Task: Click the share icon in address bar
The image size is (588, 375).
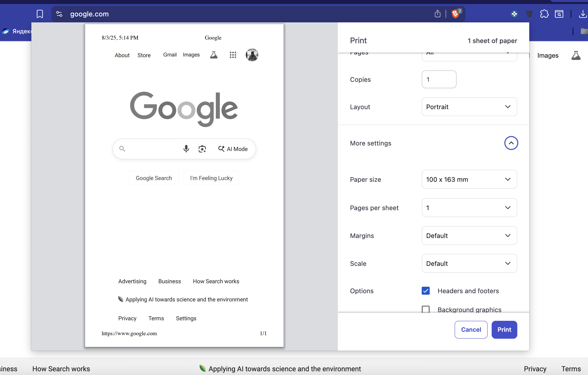Action: click(437, 14)
